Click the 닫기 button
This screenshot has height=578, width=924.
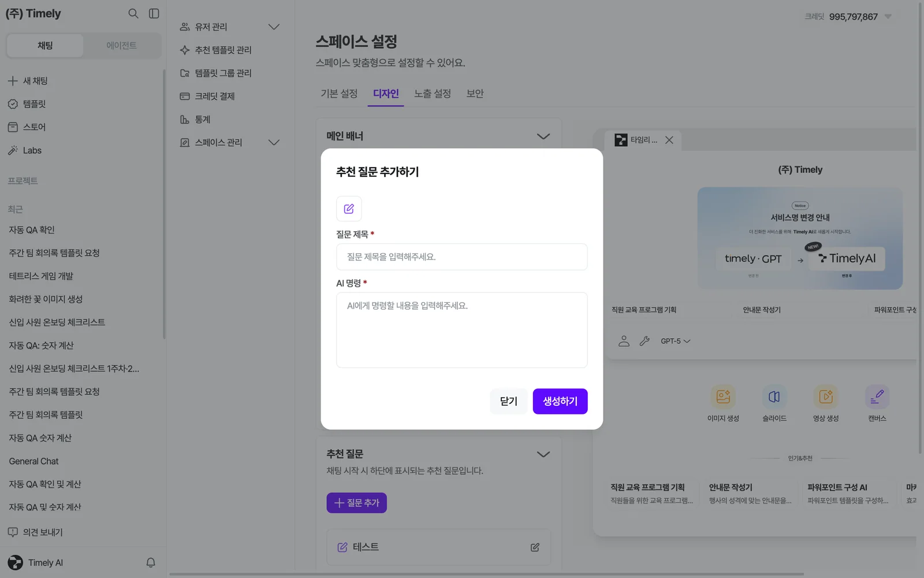coord(509,401)
